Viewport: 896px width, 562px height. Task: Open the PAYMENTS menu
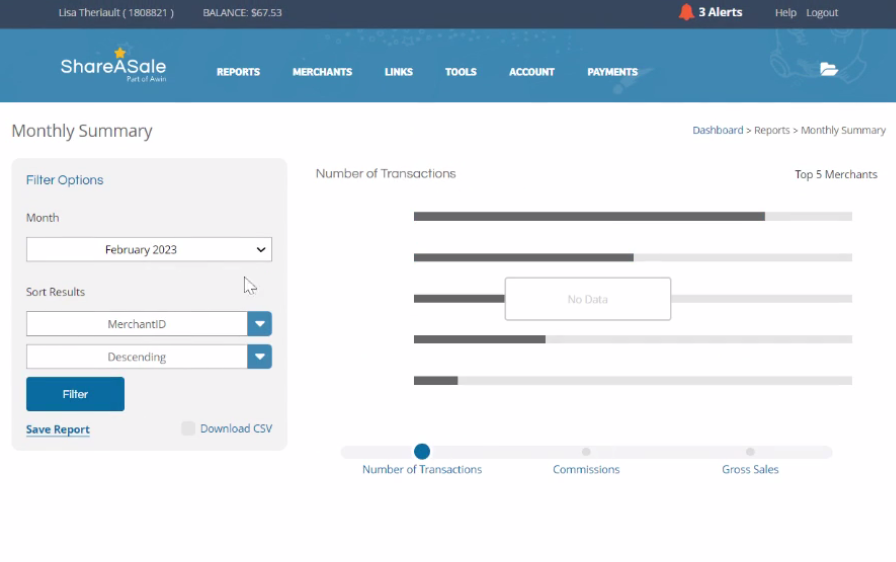click(612, 72)
